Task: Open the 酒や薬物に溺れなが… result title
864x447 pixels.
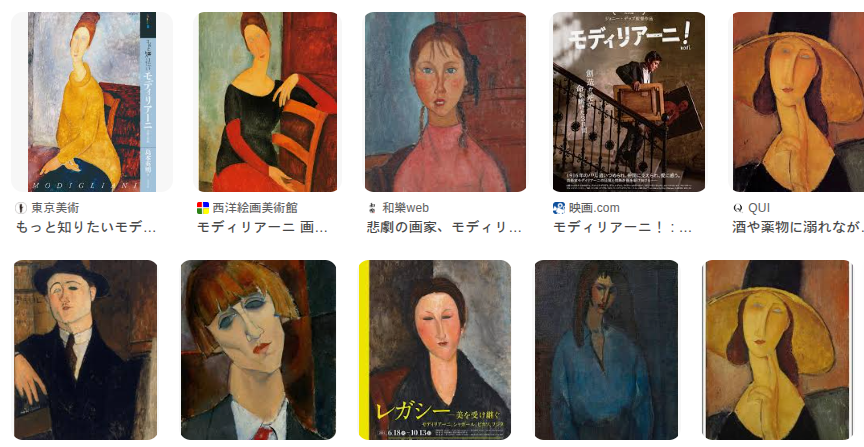Action: click(798, 227)
